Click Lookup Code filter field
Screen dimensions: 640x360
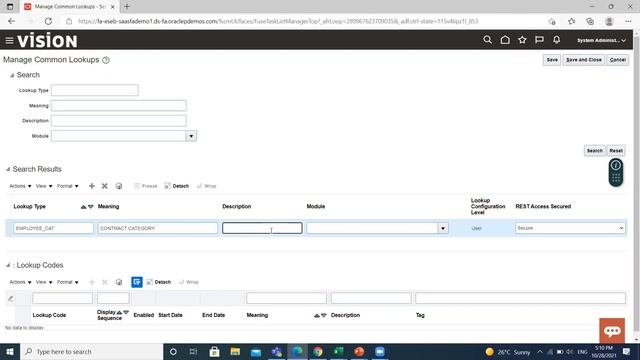(62, 298)
